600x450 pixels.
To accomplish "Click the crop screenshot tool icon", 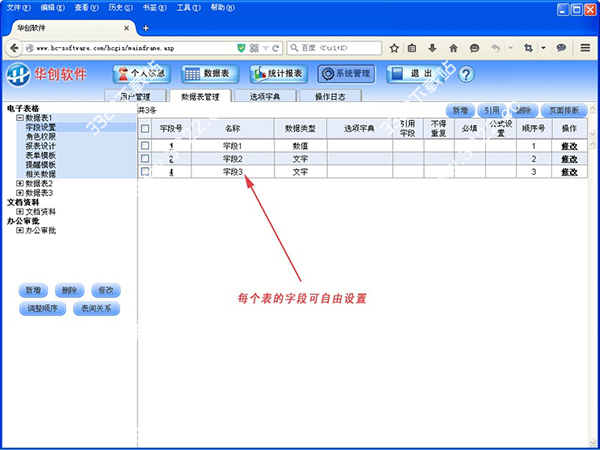I will point(528,48).
